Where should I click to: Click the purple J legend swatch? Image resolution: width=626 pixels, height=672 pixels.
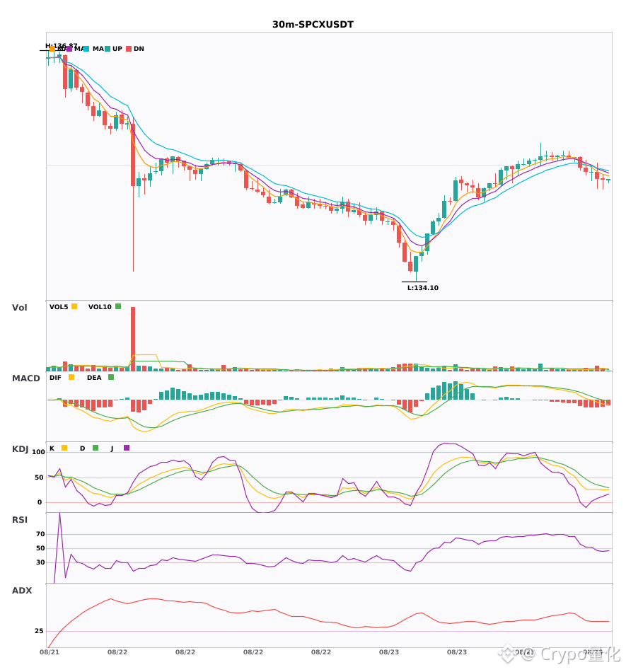click(x=127, y=448)
